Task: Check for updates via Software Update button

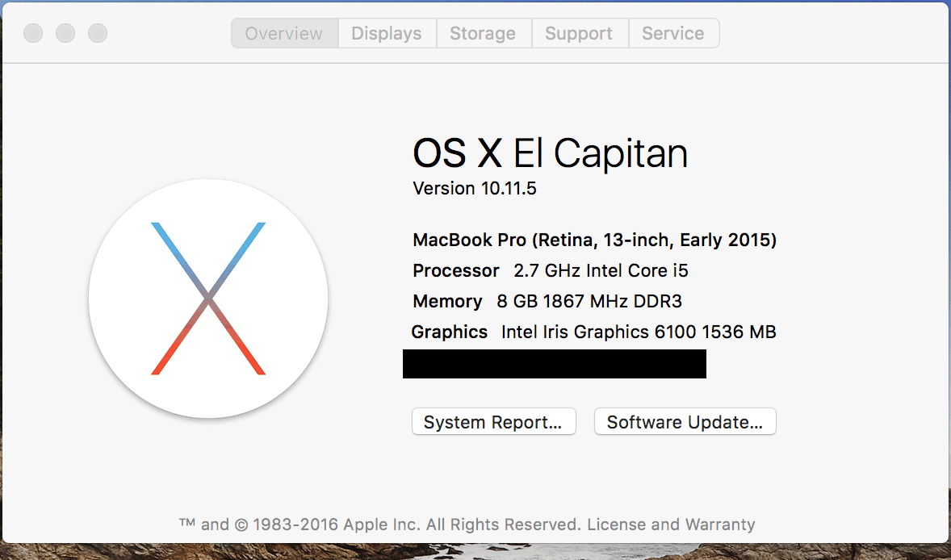Action: tap(685, 422)
